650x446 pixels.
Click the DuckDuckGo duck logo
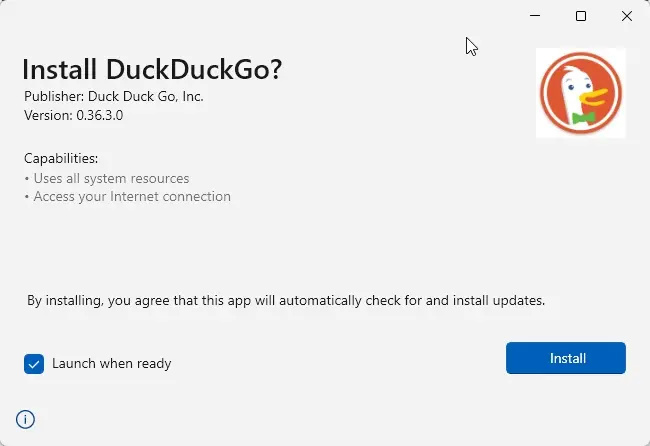(x=581, y=93)
